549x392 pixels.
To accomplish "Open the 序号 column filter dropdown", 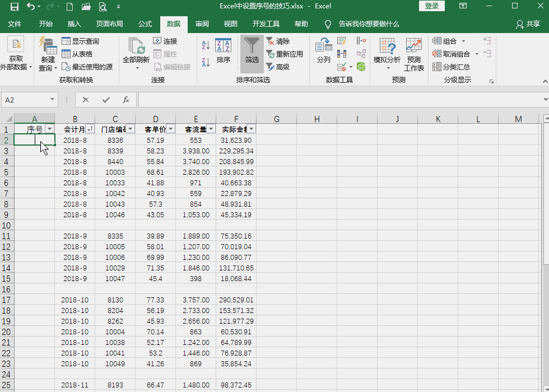I will (x=49, y=129).
